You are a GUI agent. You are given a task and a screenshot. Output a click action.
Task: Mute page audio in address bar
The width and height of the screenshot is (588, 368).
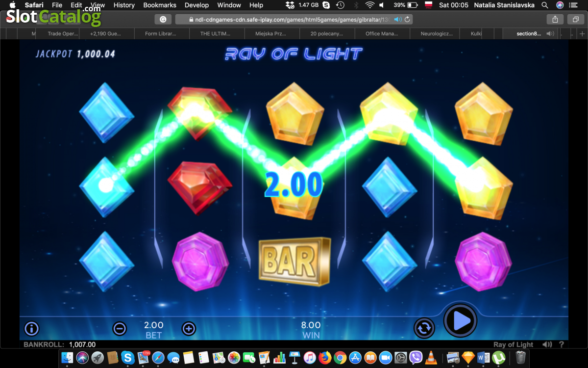(398, 20)
